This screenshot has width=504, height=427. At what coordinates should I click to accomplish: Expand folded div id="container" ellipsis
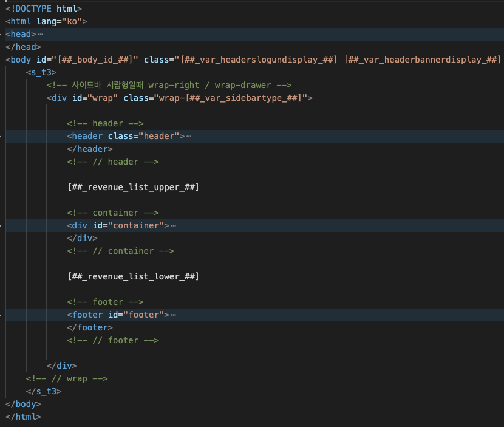pos(174,226)
